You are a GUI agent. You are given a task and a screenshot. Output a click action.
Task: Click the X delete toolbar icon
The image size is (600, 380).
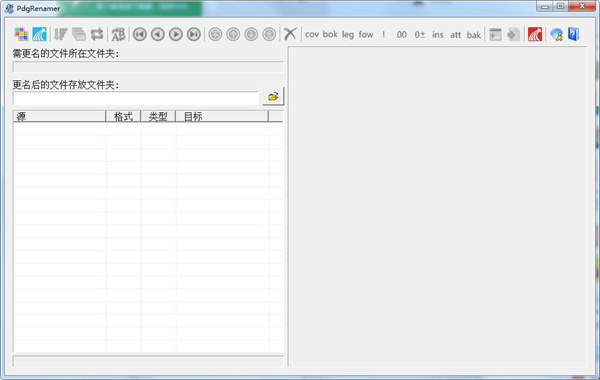pos(290,34)
